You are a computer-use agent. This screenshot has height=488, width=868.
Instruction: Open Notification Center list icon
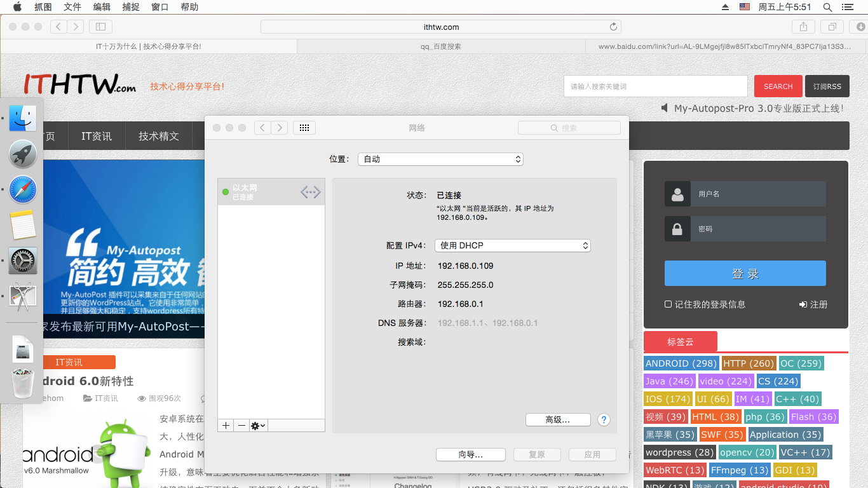(x=848, y=7)
